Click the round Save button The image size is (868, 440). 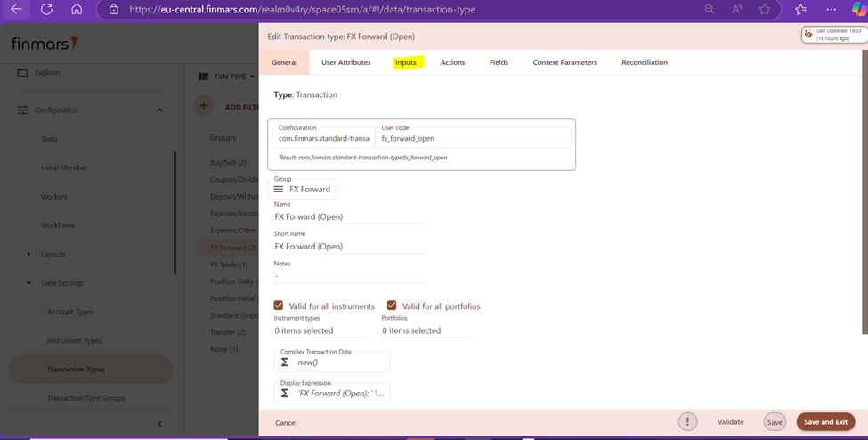[775, 421]
